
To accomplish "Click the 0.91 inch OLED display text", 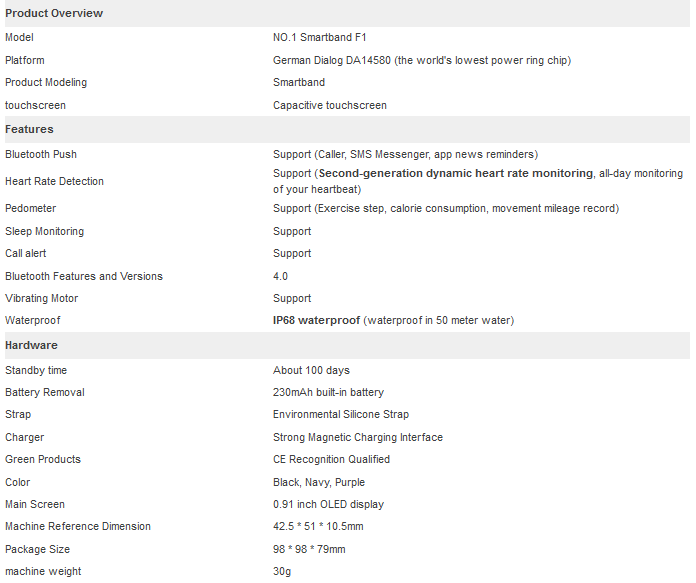I will pos(328,504).
